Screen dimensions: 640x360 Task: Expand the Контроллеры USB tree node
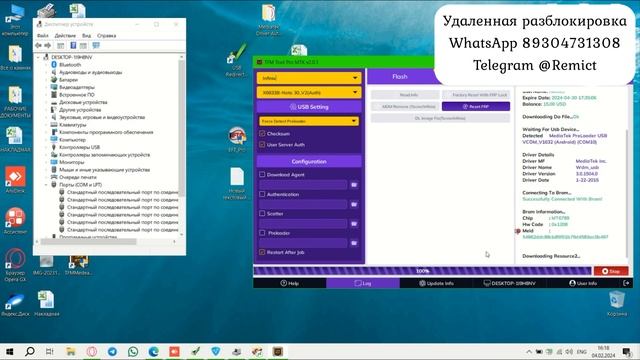[x=46, y=147]
